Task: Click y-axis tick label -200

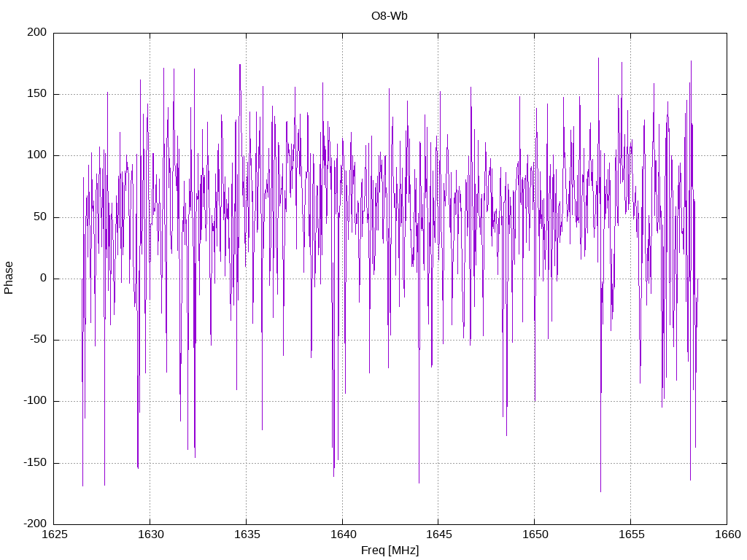Action: click(35, 524)
